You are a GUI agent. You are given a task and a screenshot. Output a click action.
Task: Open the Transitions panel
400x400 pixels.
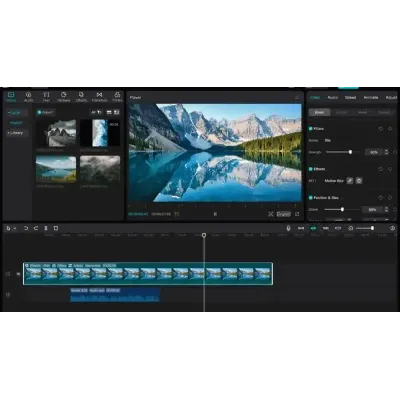point(99,97)
